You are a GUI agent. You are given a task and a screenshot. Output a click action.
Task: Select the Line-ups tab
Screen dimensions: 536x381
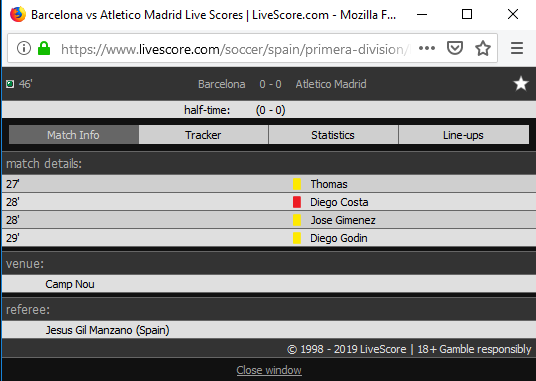(464, 135)
